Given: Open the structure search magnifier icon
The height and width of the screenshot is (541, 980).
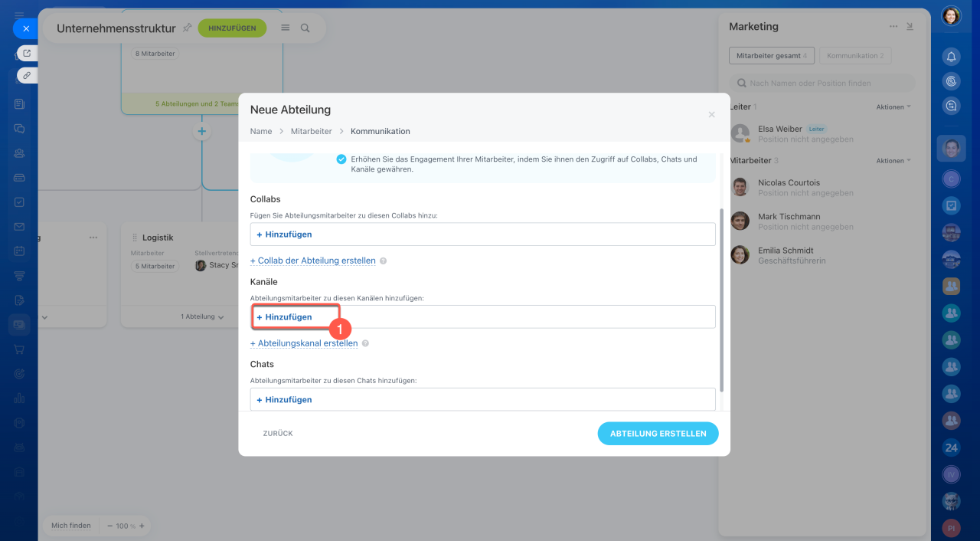Looking at the screenshot, I should click(x=305, y=28).
